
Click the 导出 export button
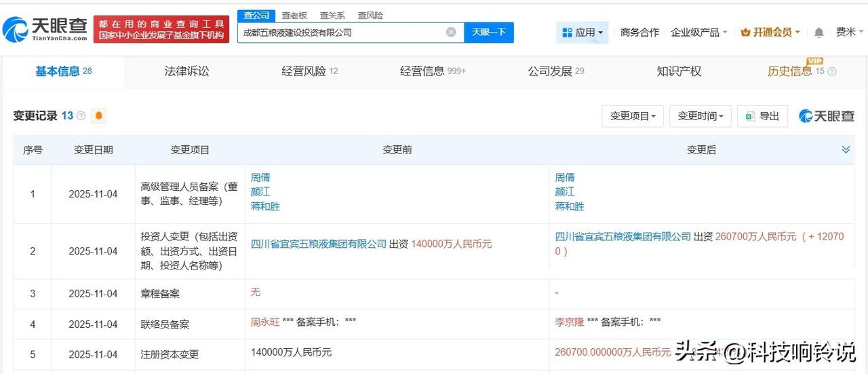(762, 116)
